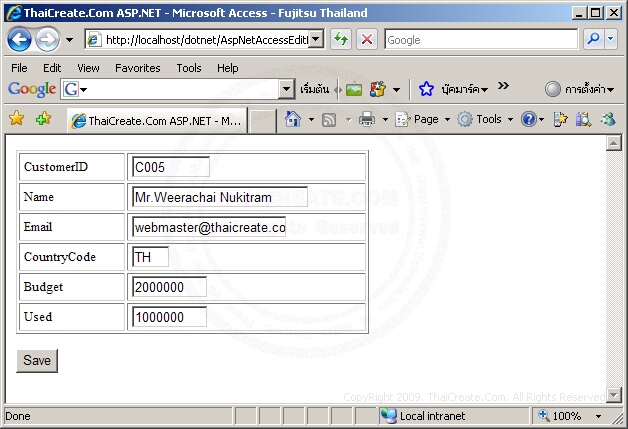The image size is (628, 429).
Task: Click the browser Forward arrow button
Action: tap(47, 40)
